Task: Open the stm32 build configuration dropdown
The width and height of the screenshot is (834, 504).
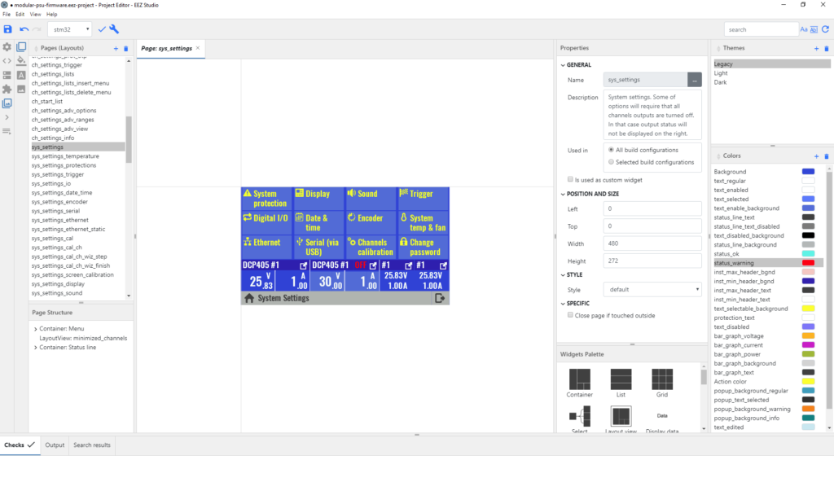Action: pyautogui.click(x=70, y=29)
